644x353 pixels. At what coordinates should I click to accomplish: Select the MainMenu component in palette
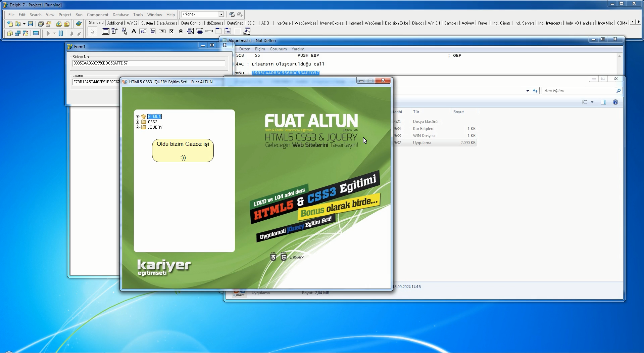coord(115,32)
